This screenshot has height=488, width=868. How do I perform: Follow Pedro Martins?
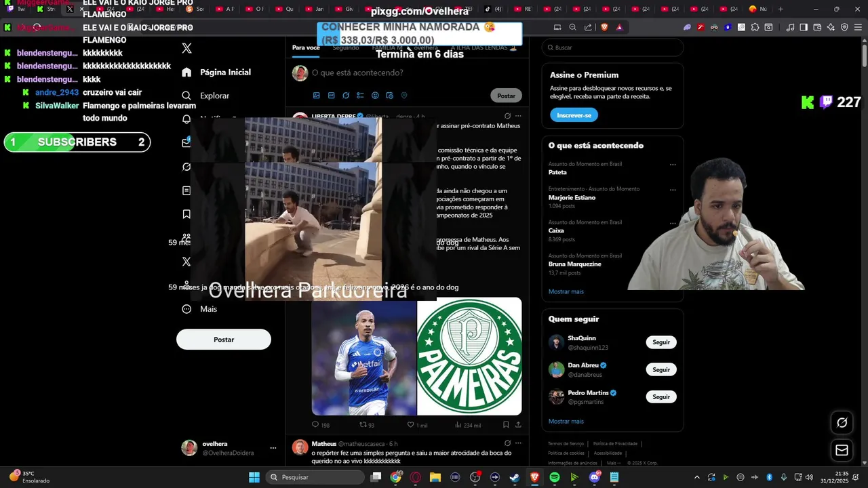coord(661,397)
